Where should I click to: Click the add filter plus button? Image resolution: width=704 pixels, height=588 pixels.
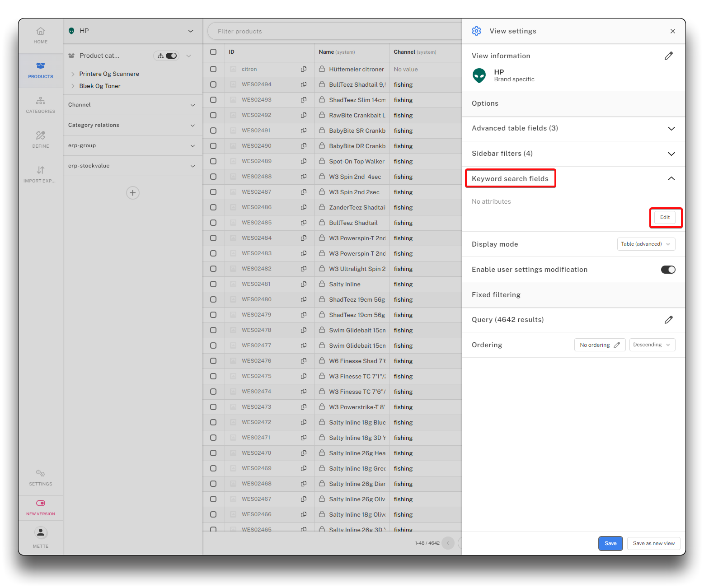133,193
